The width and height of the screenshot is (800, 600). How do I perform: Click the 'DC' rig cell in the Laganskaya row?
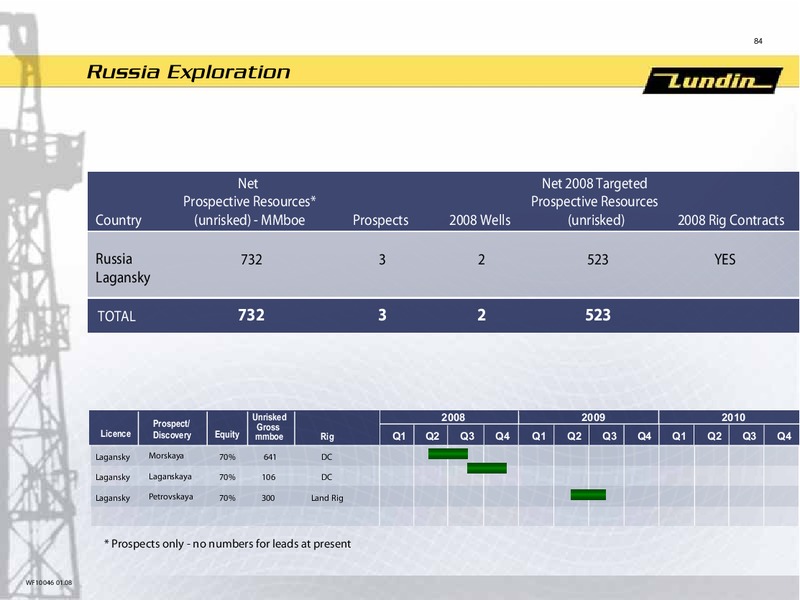pyautogui.click(x=327, y=477)
